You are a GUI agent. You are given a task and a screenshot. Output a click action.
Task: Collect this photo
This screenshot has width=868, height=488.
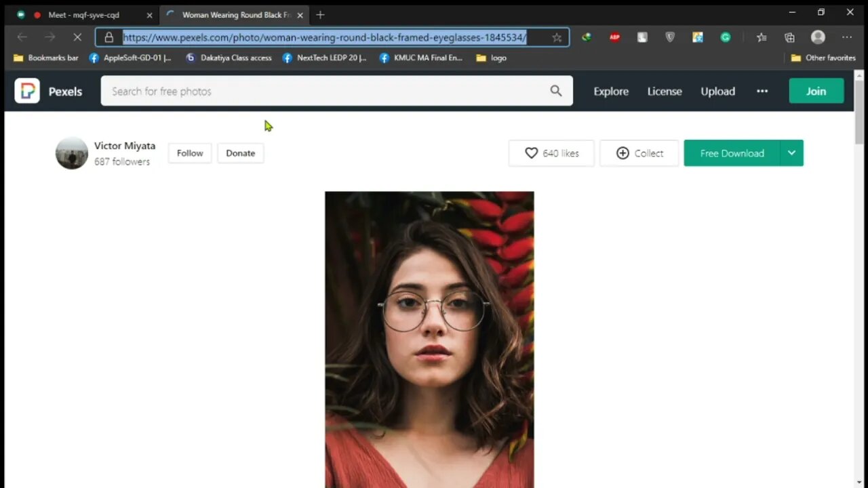click(639, 153)
